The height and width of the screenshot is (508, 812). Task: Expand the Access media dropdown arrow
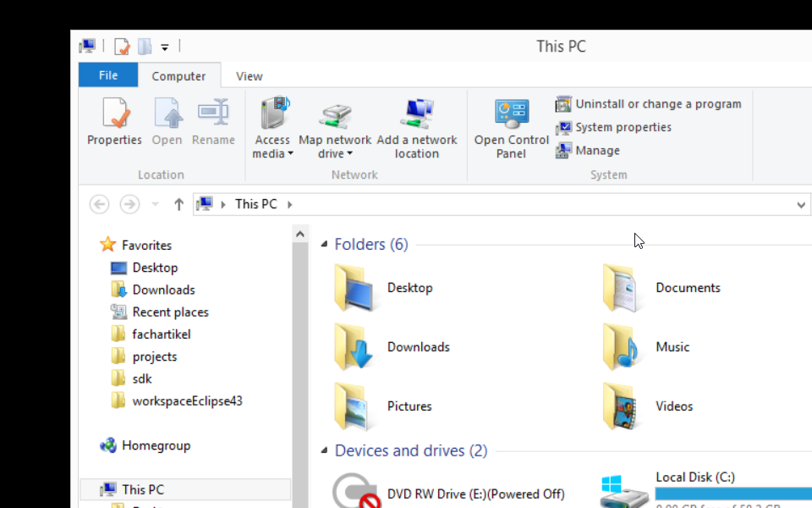point(290,154)
